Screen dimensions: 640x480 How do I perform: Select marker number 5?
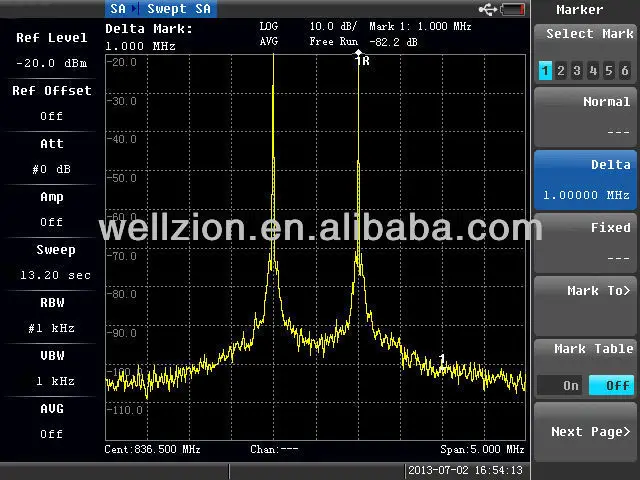pyautogui.click(x=609, y=71)
